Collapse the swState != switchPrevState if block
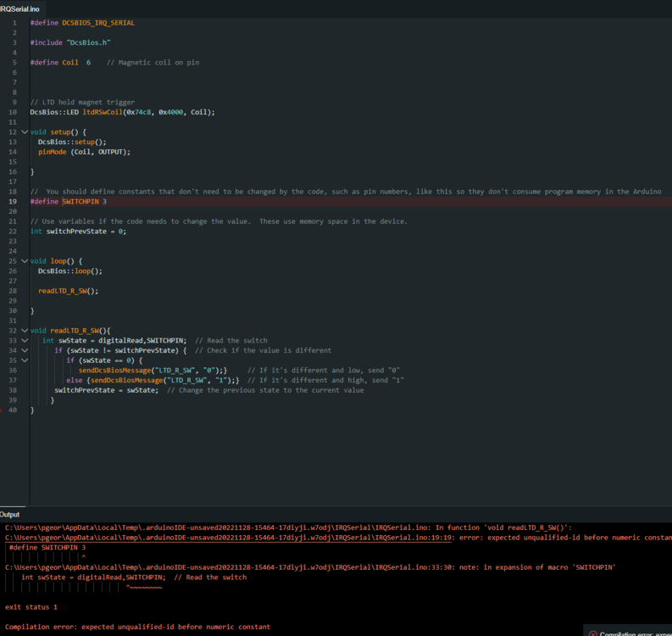Image resolution: width=672 pixels, height=636 pixels. [25, 350]
